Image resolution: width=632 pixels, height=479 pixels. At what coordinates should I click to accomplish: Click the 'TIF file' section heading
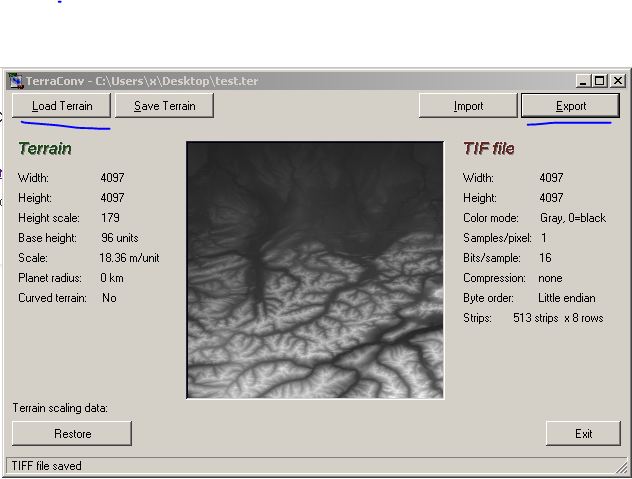[x=489, y=148]
